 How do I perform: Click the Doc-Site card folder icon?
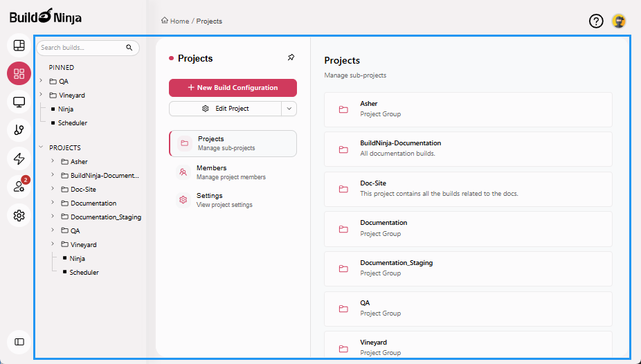coord(343,189)
